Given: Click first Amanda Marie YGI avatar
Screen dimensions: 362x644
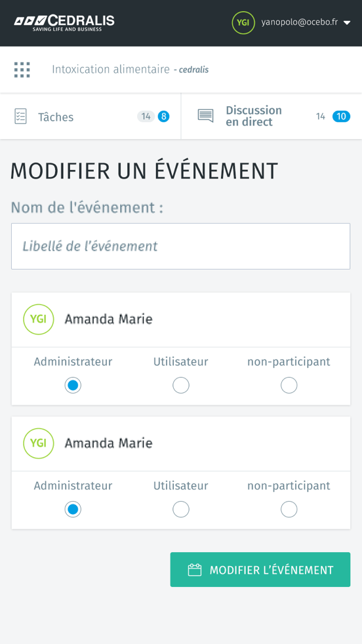Looking at the screenshot, I should [x=38, y=319].
